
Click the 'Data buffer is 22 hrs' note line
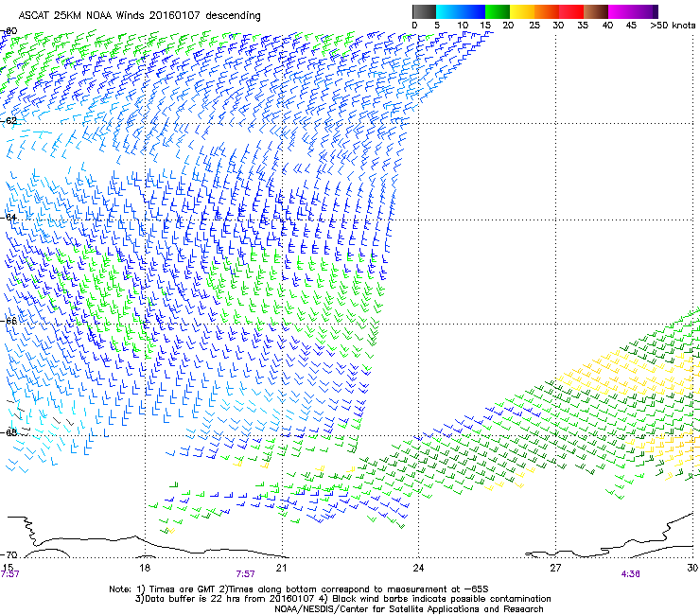pyautogui.click(x=342, y=599)
